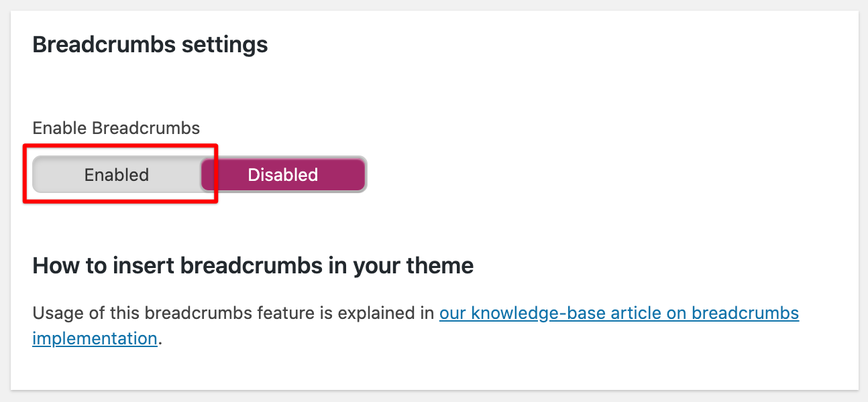The height and width of the screenshot is (402, 868).
Task: Disable breadcrumbs via the Disabled toggle
Action: [282, 175]
